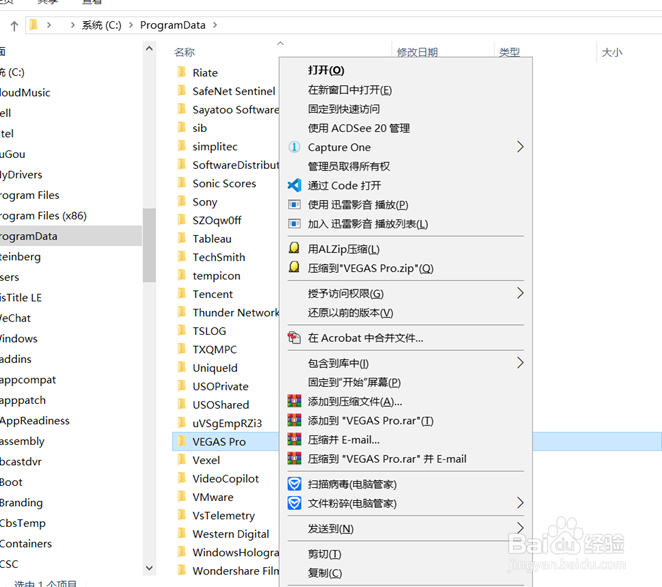Select AppReadiness in the navigation pane
The image size is (662, 587).
pyautogui.click(x=35, y=421)
